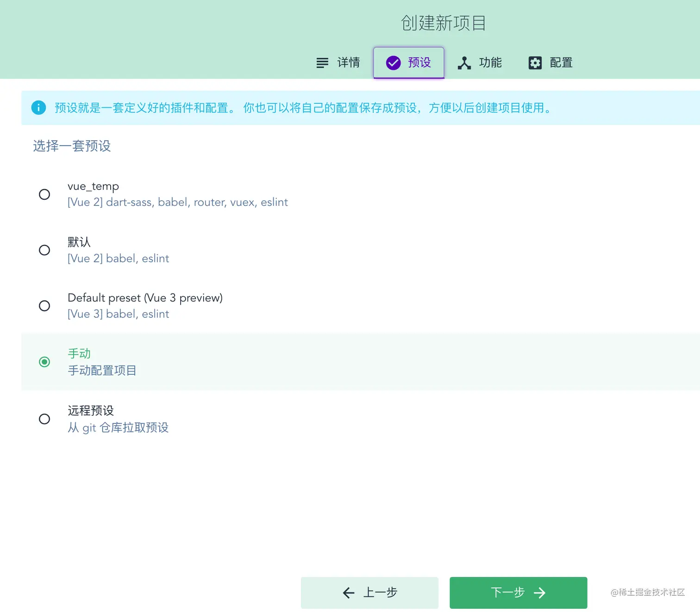The height and width of the screenshot is (612, 700).
Task: Switch to the 详情 tab
Action: tap(338, 63)
